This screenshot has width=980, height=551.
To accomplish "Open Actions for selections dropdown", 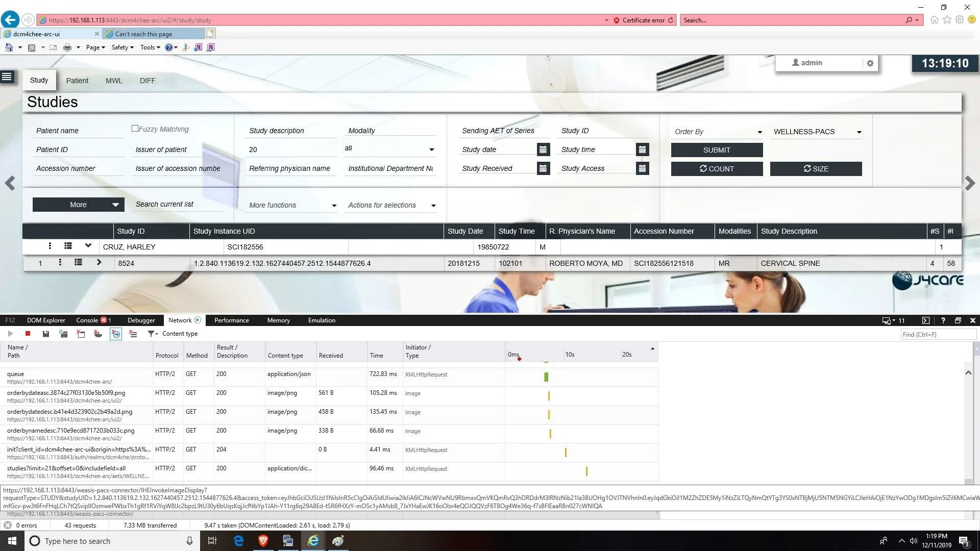I will pos(390,205).
